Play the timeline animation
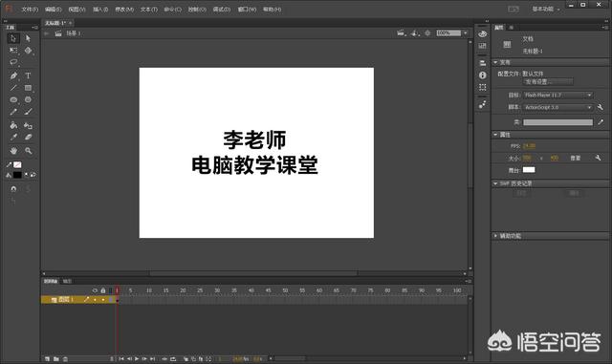 pyautogui.click(x=137, y=358)
